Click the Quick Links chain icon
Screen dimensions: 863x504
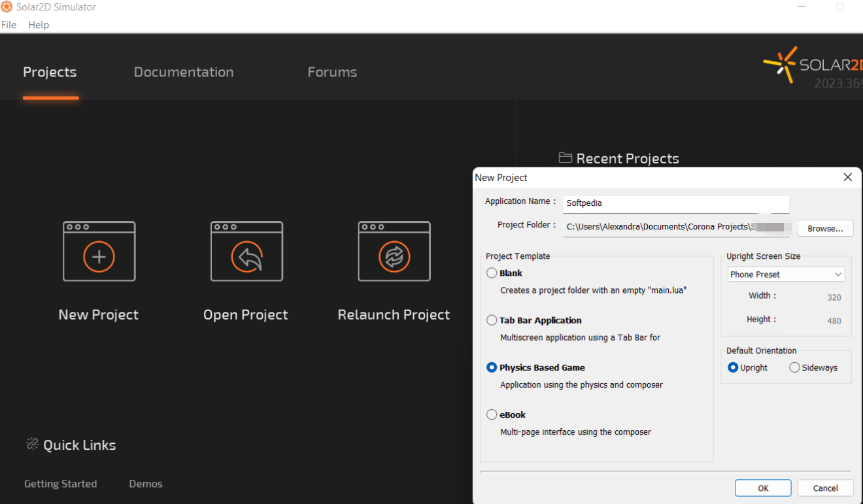coord(32,445)
